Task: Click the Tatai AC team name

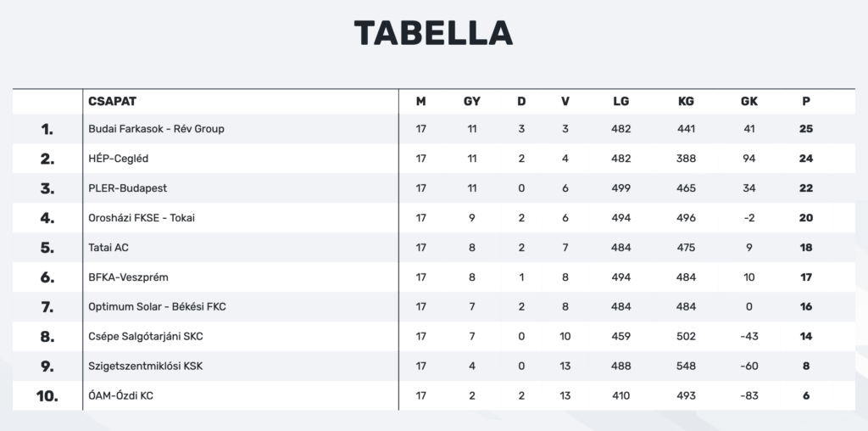Action: pos(108,248)
